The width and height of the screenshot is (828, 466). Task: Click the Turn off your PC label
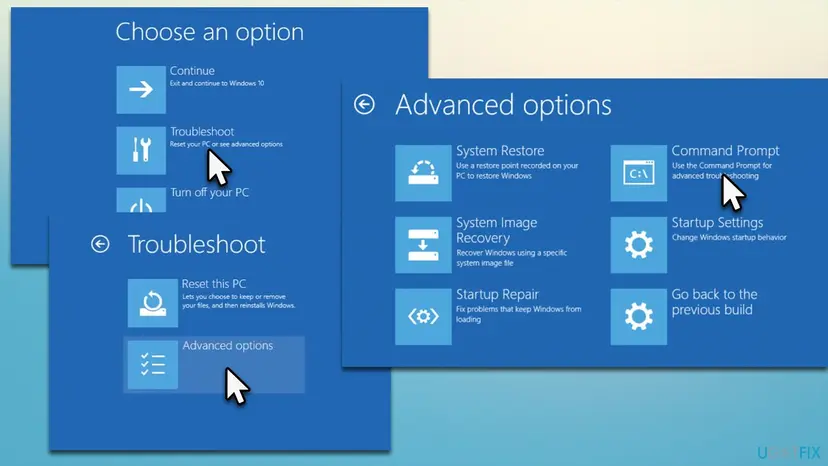coord(209,192)
